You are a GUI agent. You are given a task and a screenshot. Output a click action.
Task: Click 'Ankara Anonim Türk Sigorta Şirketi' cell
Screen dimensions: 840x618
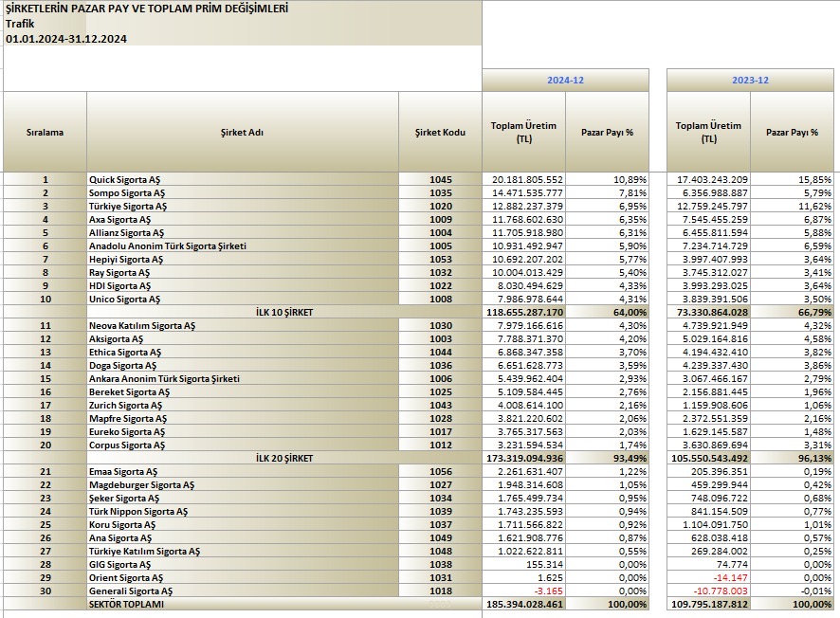pyautogui.click(x=242, y=378)
